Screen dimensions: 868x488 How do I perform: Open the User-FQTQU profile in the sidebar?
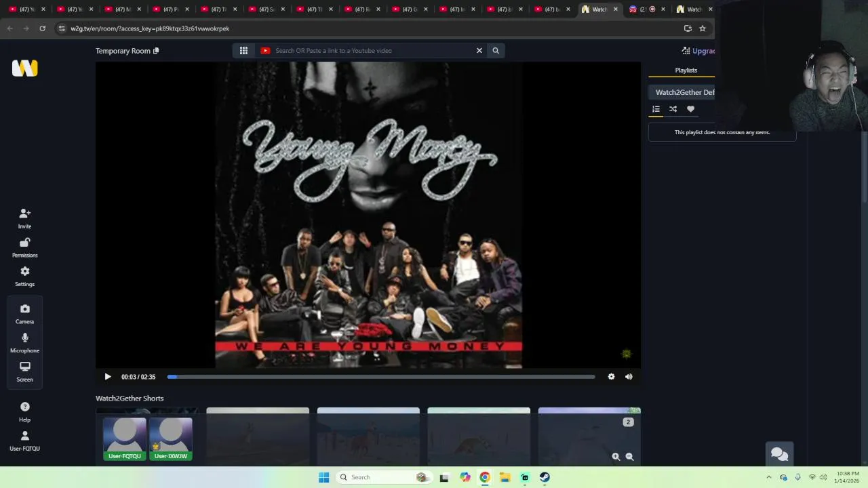[x=24, y=441]
